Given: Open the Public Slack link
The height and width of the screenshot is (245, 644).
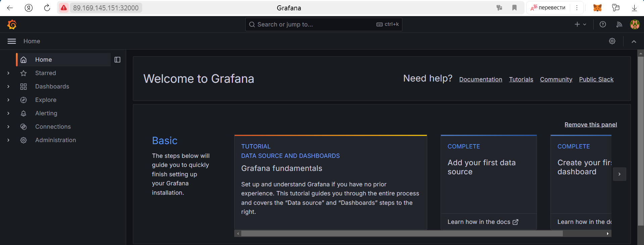Looking at the screenshot, I should click(596, 79).
